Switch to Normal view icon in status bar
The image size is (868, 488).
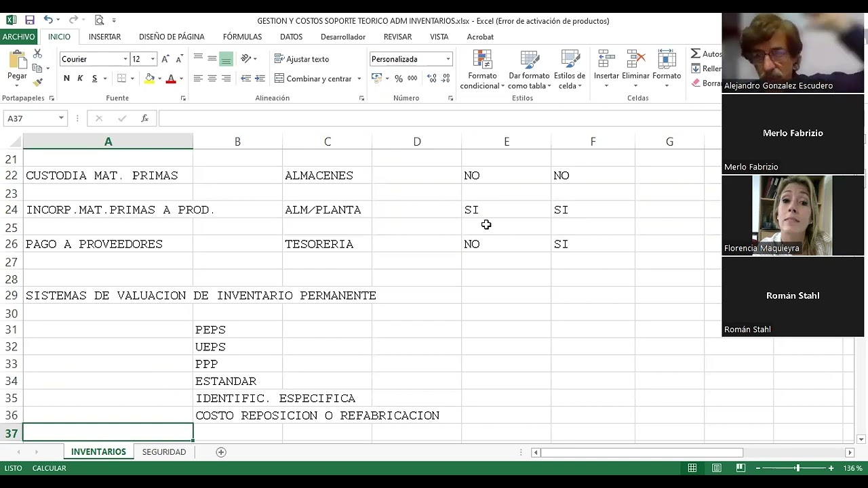click(x=692, y=468)
